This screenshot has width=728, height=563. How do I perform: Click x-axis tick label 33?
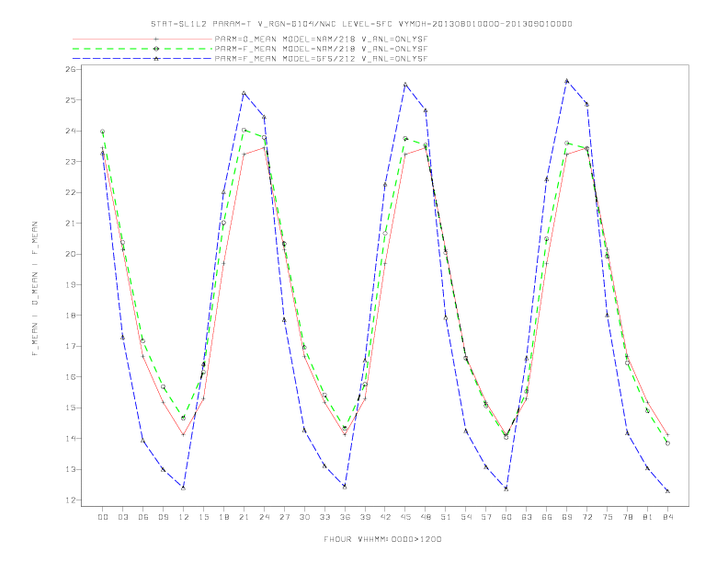click(324, 517)
